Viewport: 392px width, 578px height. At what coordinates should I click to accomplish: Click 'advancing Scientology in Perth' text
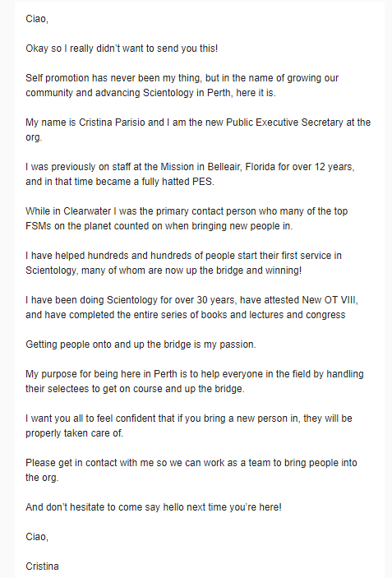[163, 93]
